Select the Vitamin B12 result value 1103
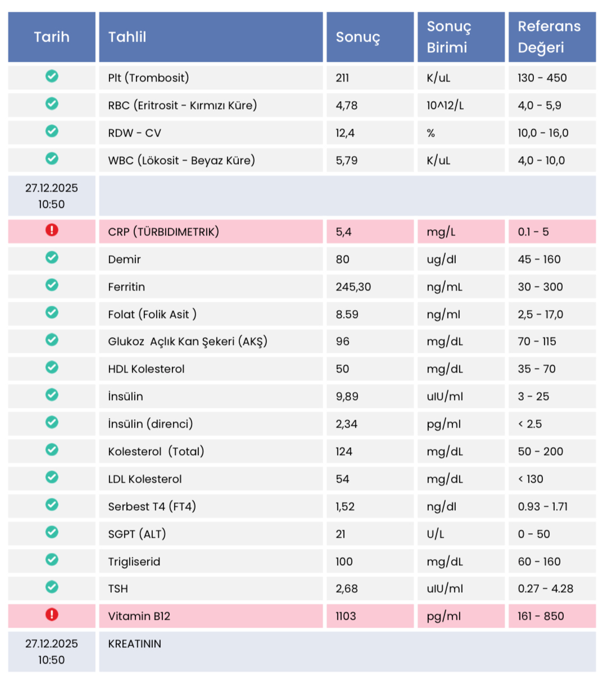 point(346,616)
